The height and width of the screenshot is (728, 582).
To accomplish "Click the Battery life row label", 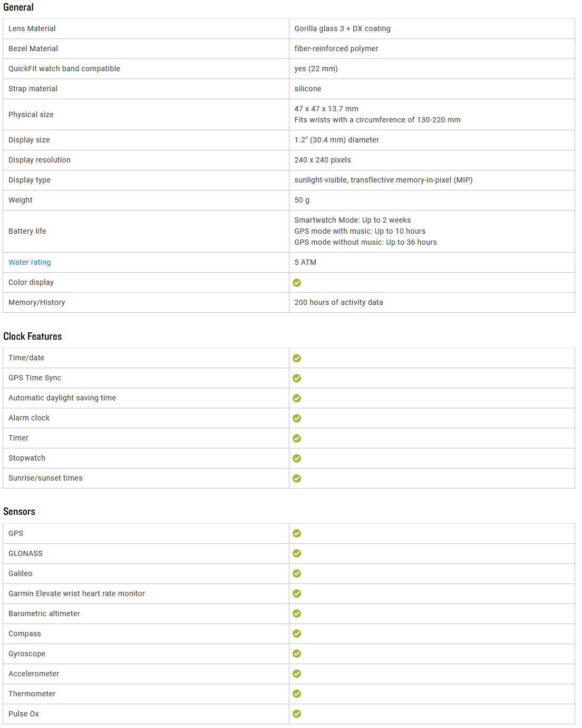I will (27, 231).
